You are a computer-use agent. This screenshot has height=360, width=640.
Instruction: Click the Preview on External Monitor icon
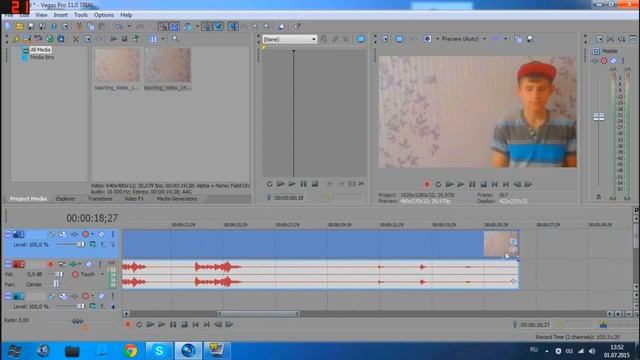coord(399,39)
